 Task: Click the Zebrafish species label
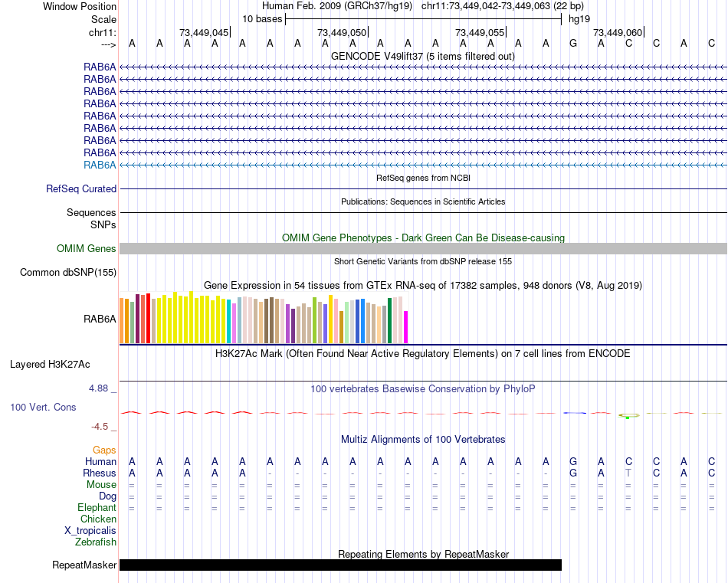96,542
